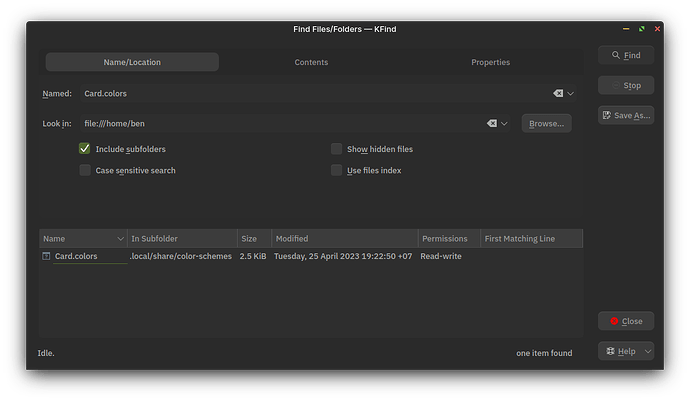
Task: Clear the Look in field
Action: [x=492, y=123]
